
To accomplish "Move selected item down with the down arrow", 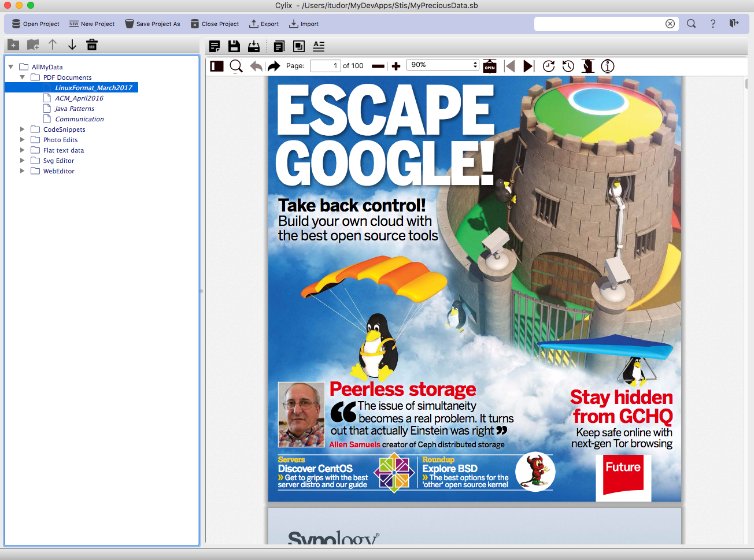I will 72,45.
